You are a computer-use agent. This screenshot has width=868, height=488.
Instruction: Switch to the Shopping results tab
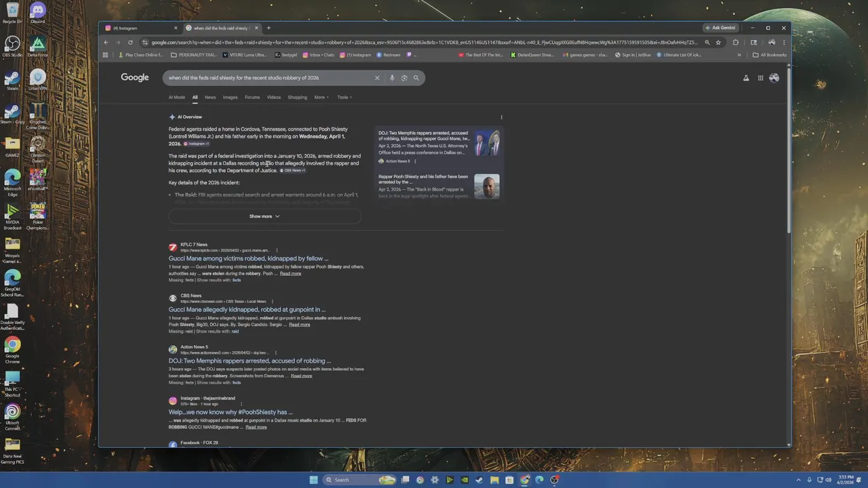(x=297, y=97)
